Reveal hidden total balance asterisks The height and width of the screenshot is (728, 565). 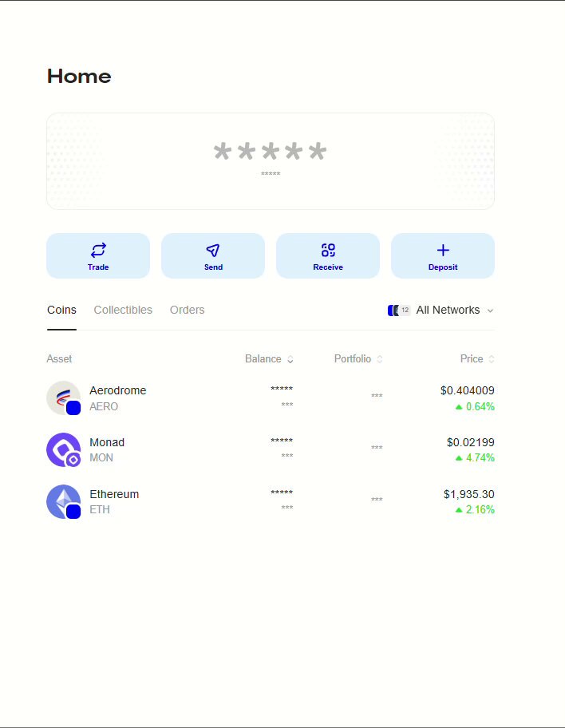(x=271, y=152)
